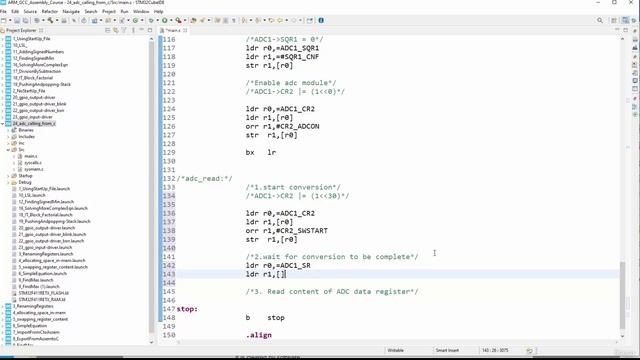
Task: Click the 'Writable' status bar entry
Action: click(x=395, y=350)
